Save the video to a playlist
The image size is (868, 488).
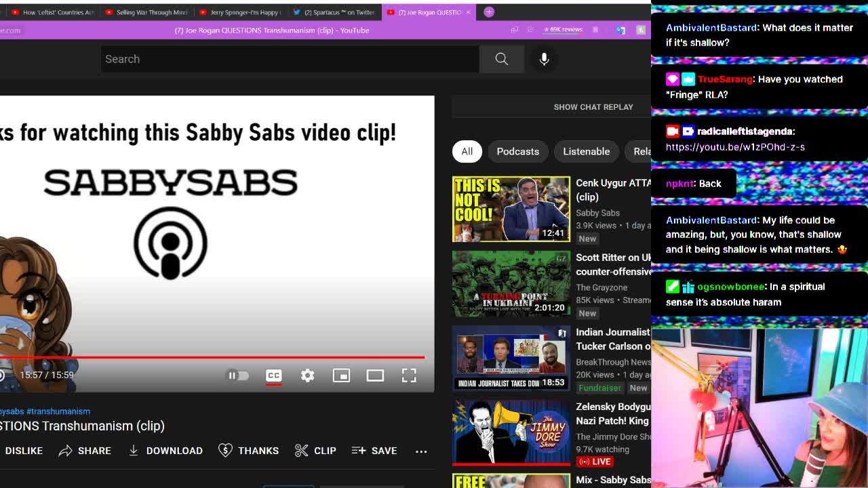click(x=374, y=451)
